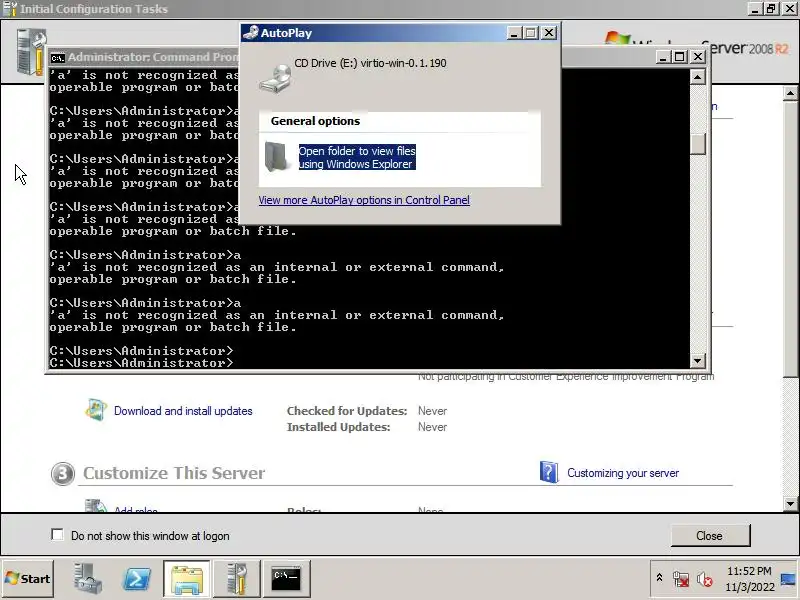The image size is (800, 600).
Task: Switch to Initial Configuration Tasks taskbar icon
Action: [x=237, y=579]
